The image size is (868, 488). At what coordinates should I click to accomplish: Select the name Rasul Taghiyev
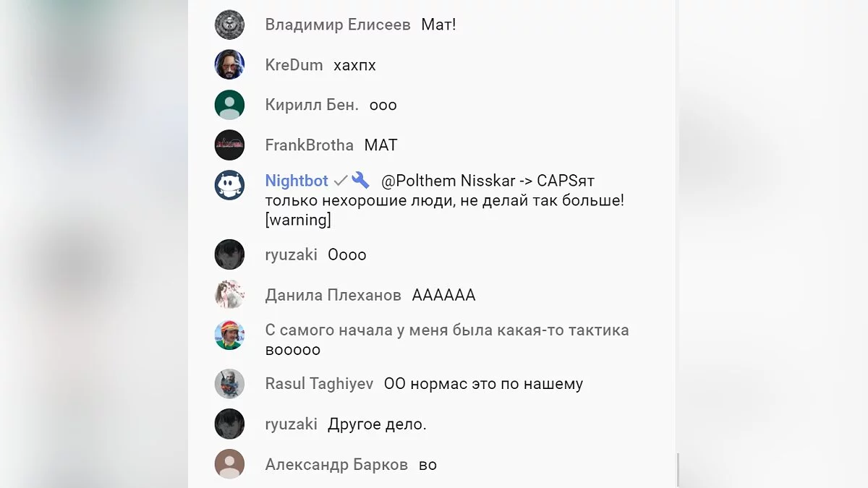pos(319,384)
